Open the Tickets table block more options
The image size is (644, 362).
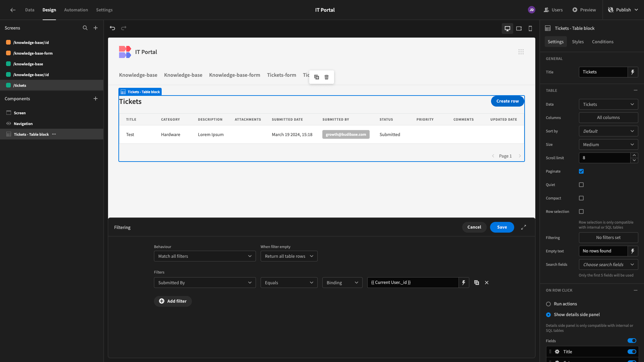pyautogui.click(x=54, y=134)
